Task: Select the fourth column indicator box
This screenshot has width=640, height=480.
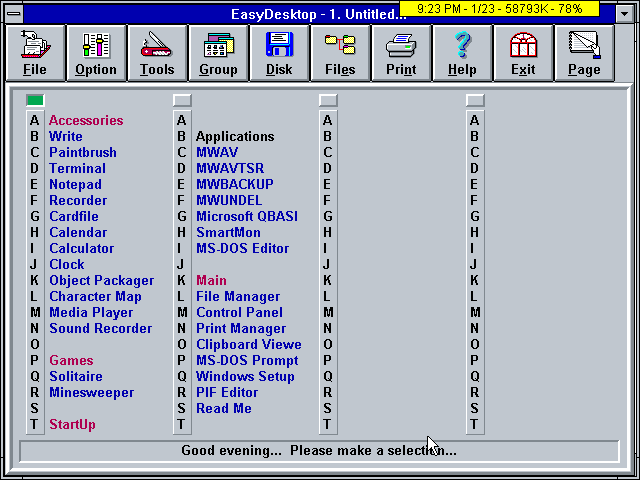Action: click(475, 100)
